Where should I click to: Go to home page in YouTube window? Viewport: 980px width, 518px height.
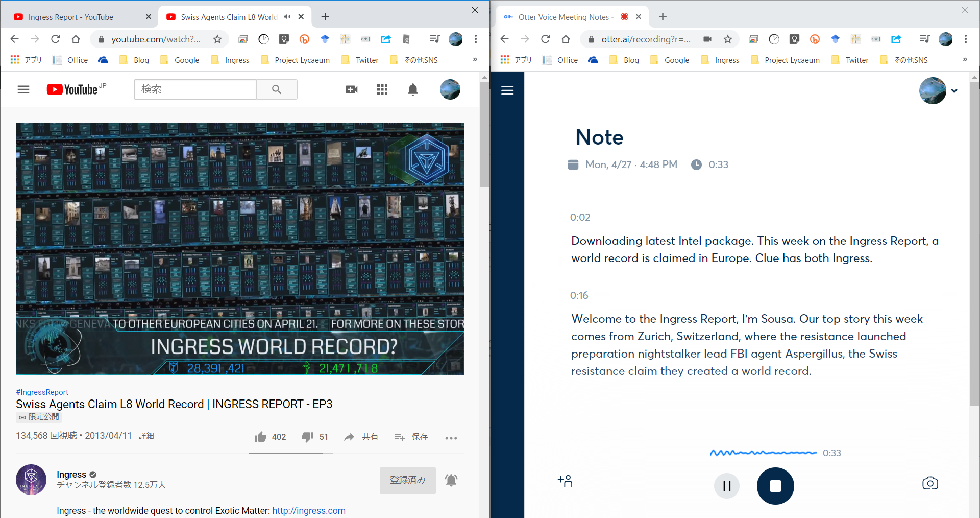tap(76, 39)
